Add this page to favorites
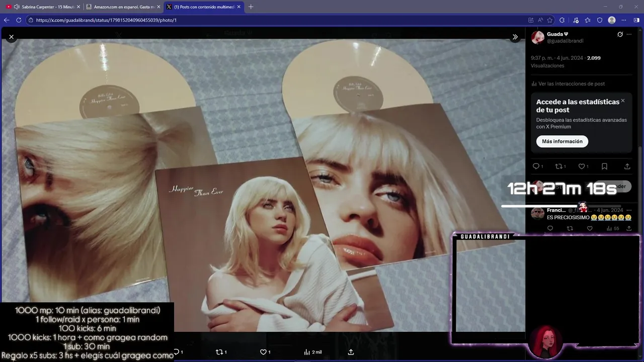The width and height of the screenshot is (644, 362). tap(550, 20)
